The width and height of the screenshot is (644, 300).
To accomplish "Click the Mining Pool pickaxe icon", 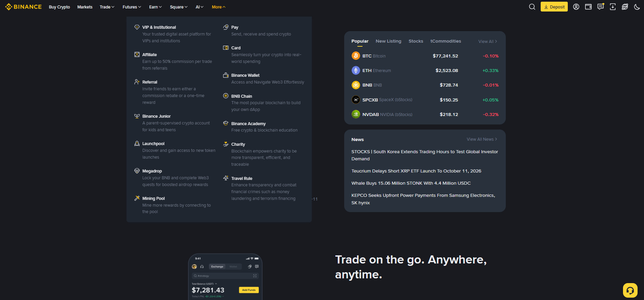I will [137, 198].
